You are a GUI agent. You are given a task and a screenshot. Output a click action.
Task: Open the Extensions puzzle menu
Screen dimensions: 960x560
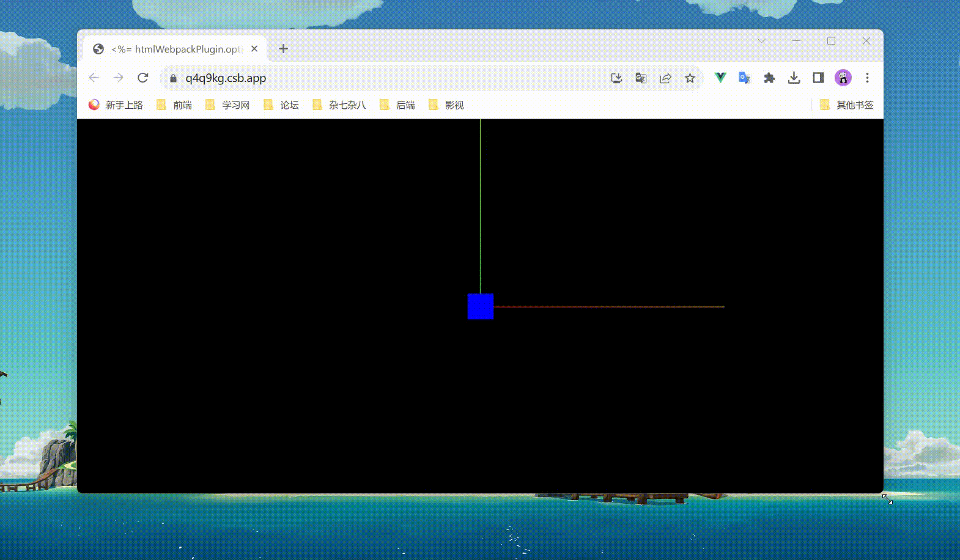pos(769,78)
